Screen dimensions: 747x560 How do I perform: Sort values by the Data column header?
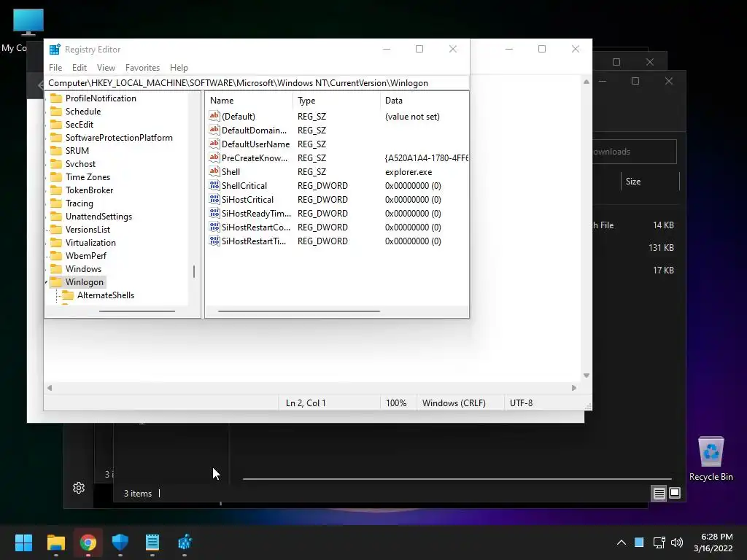[x=425, y=101]
